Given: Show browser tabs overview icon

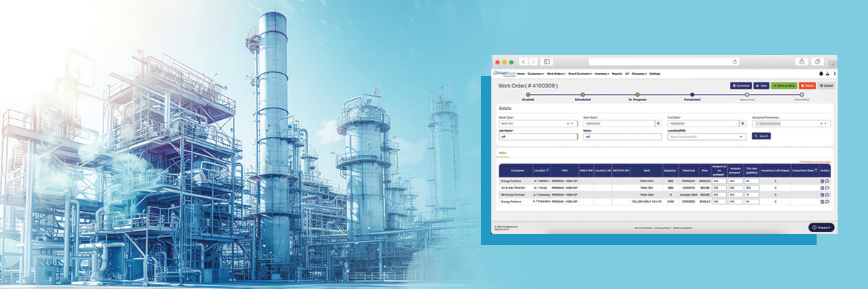Looking at the screenshot, I should point(817,61).
